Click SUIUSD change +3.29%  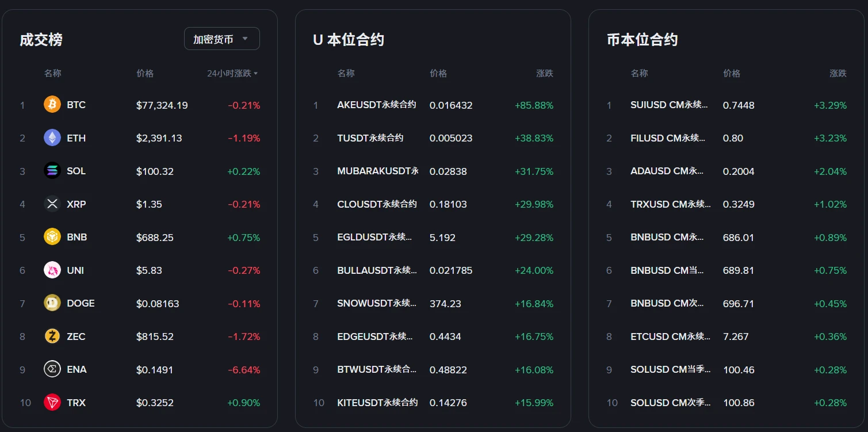831,105
